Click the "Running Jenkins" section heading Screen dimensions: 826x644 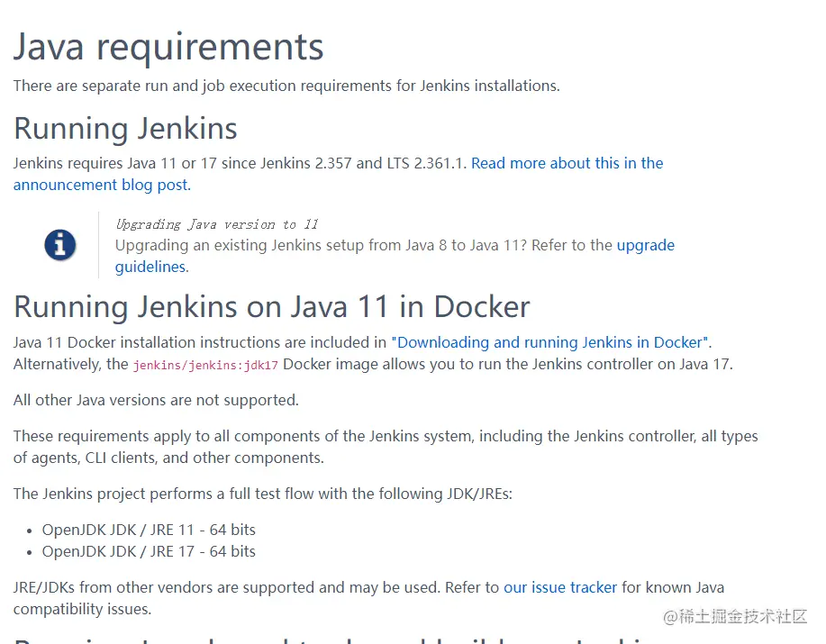[x=125, y=128]
